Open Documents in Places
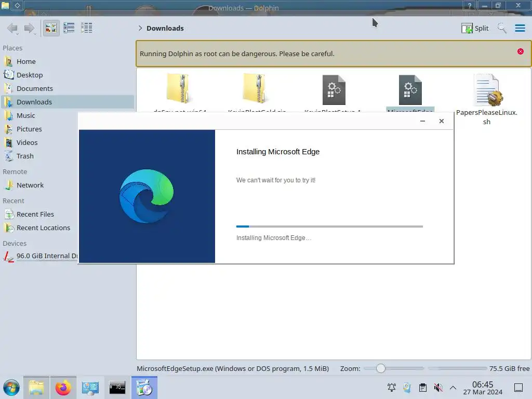532x399 pixels. click(67, 88)
